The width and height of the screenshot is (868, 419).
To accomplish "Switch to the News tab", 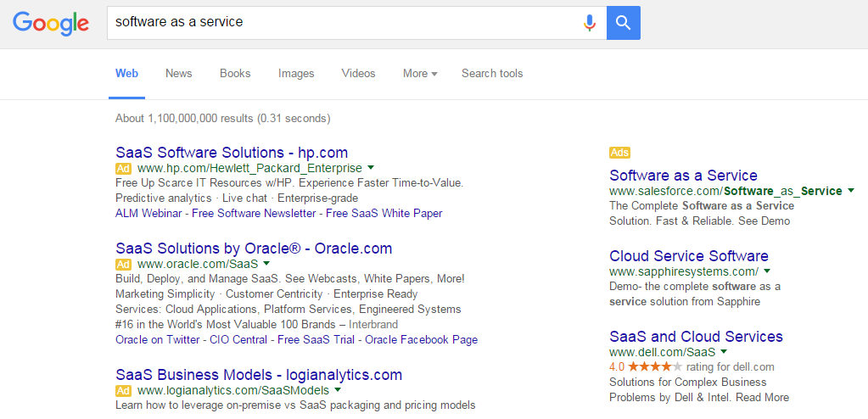I will point(179,74).
